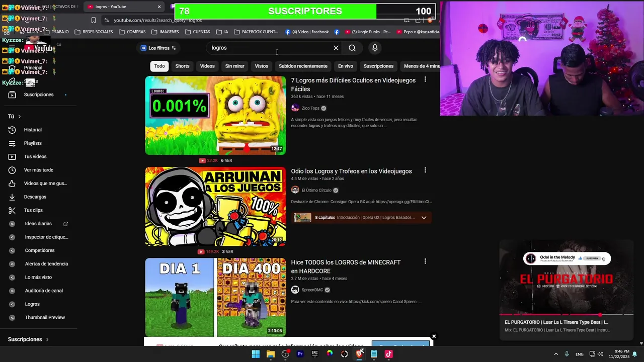Open TikTok app from the taskbar
The height and width of the screenshot is (362, 644).
[388, 354]
